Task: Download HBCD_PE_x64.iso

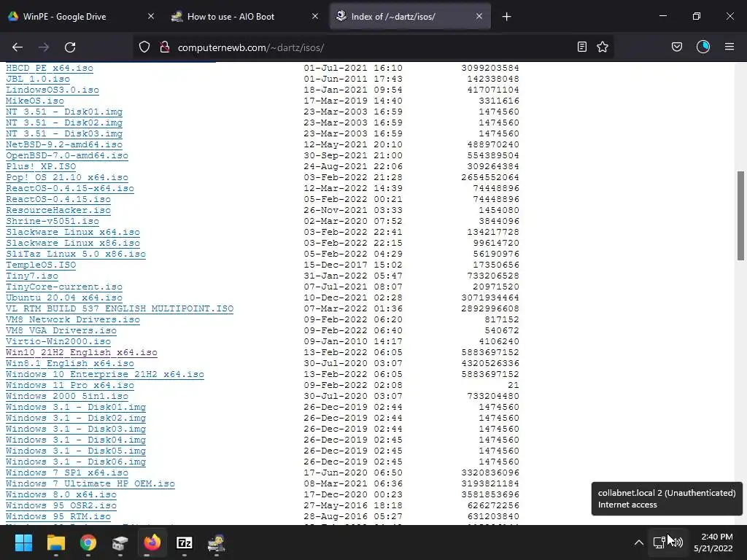Action: point(50,68)
